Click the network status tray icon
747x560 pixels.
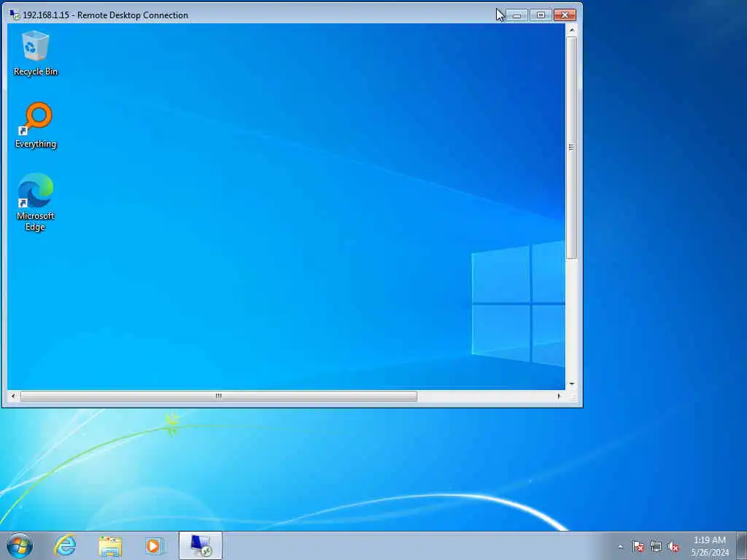pos(656,547)
